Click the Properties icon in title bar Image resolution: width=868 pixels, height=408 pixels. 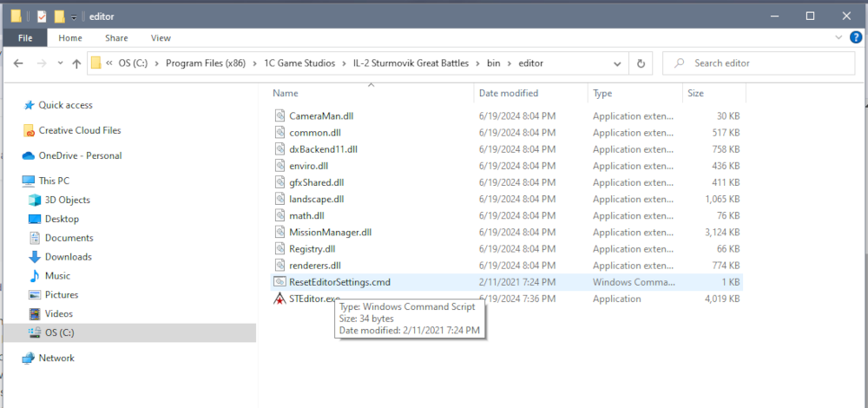click(x=42, y=16)
